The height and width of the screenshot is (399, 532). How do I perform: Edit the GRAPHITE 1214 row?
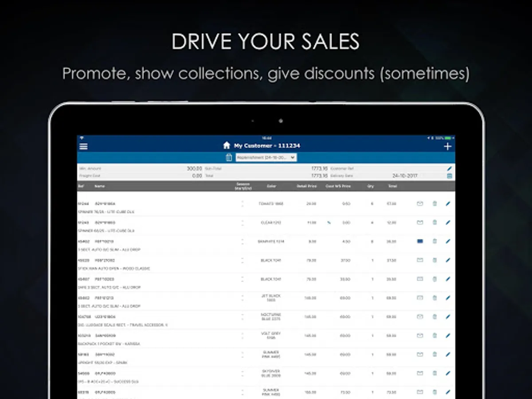[x=448, y=241]
